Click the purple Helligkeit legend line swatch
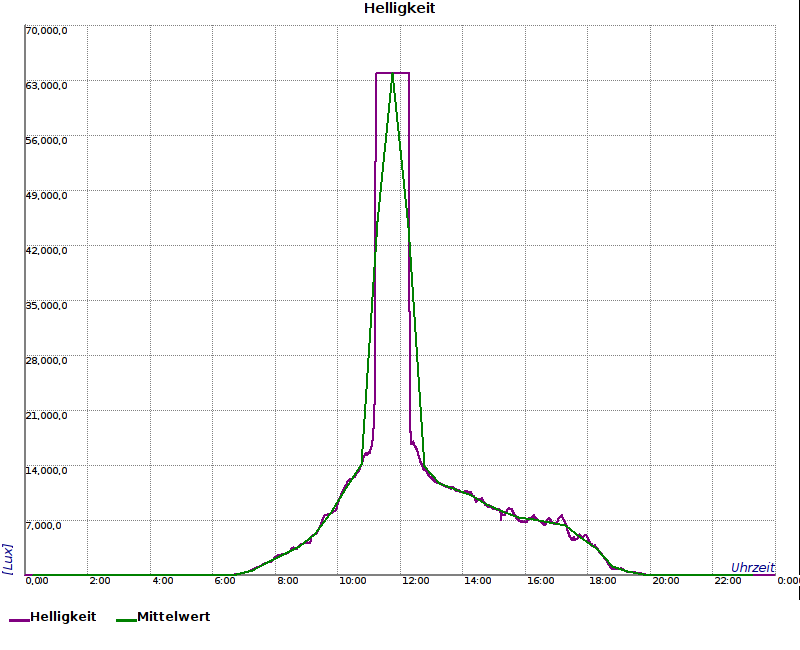 point(19,620)
